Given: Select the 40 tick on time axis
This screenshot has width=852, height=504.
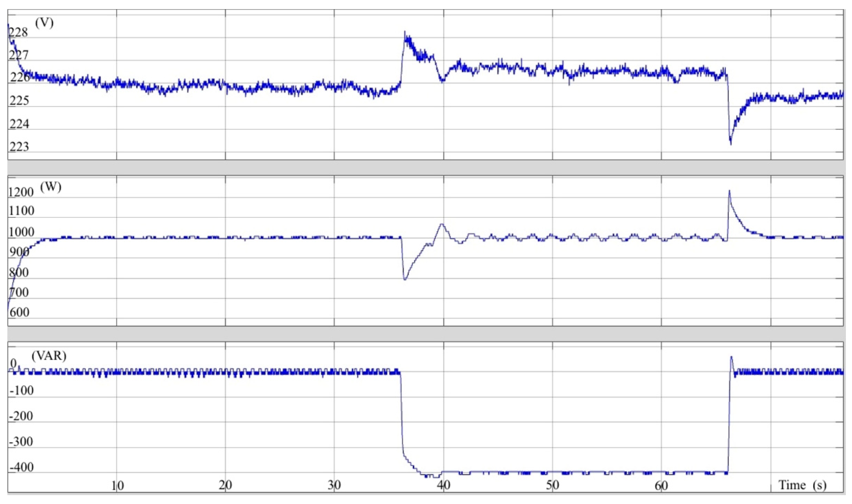Looking at the screenshot, I should click(444, 485).
